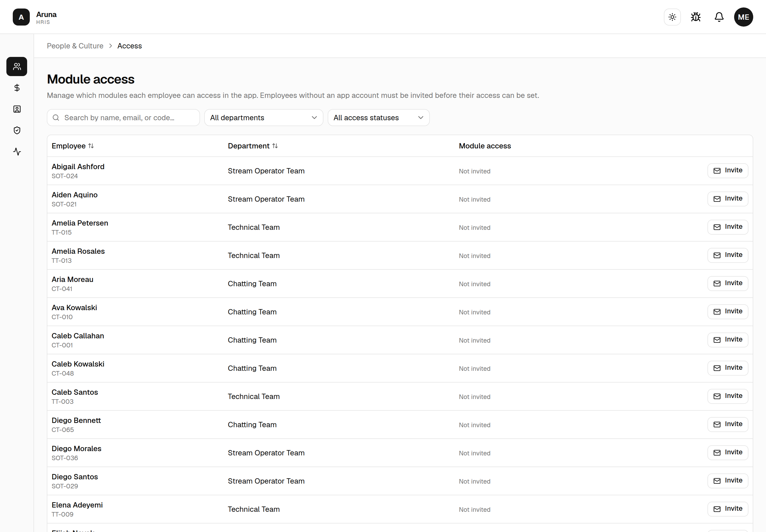Click envelope icon in Diego Santos row

pos(717,481)
